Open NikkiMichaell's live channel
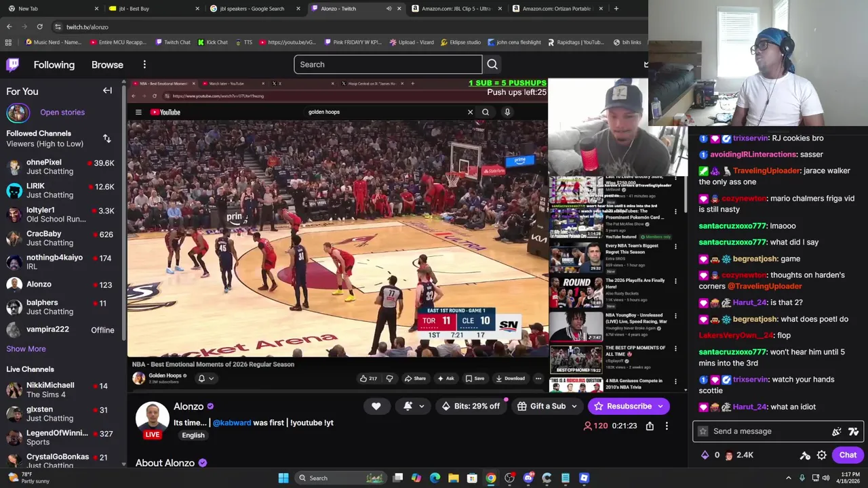Viewport: 868px width, 488px height. (62, 390)
